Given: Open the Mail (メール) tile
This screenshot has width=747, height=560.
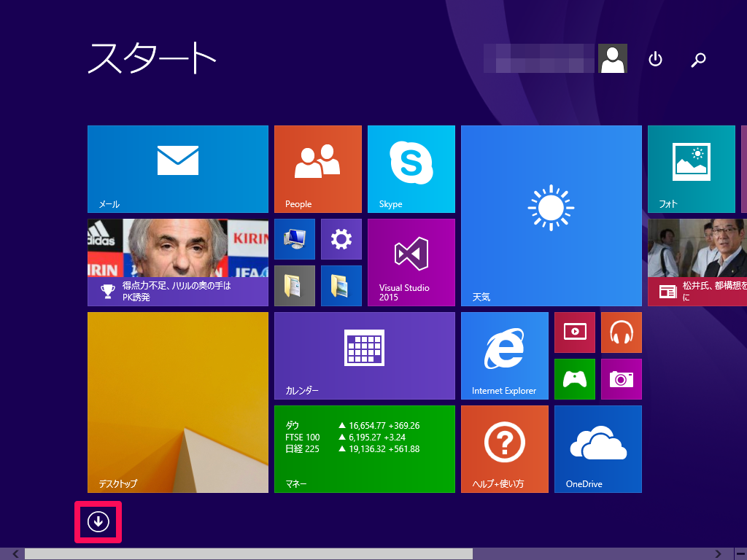Looking at the screenshot, I should pyautogui.click(x=178, y=168).
